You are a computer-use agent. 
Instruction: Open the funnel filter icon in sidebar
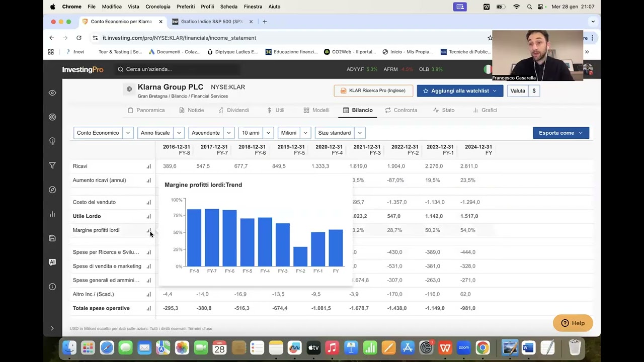click(x=52, y=165)
